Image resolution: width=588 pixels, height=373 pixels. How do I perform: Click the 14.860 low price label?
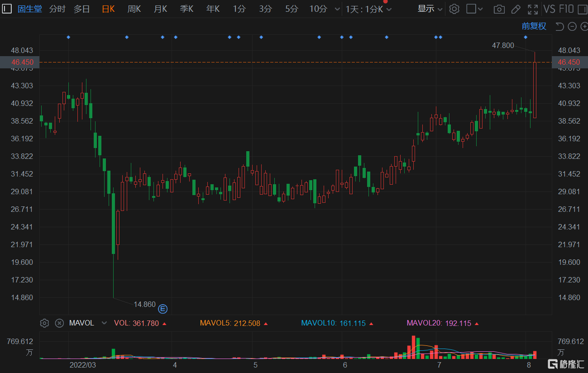click(x=144, y=304)
